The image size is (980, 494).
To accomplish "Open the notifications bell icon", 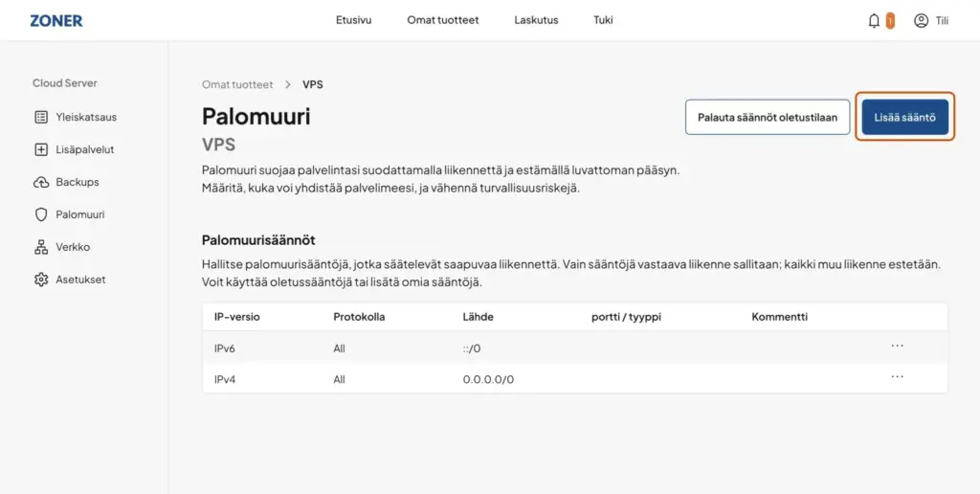I will pos(874,21).
